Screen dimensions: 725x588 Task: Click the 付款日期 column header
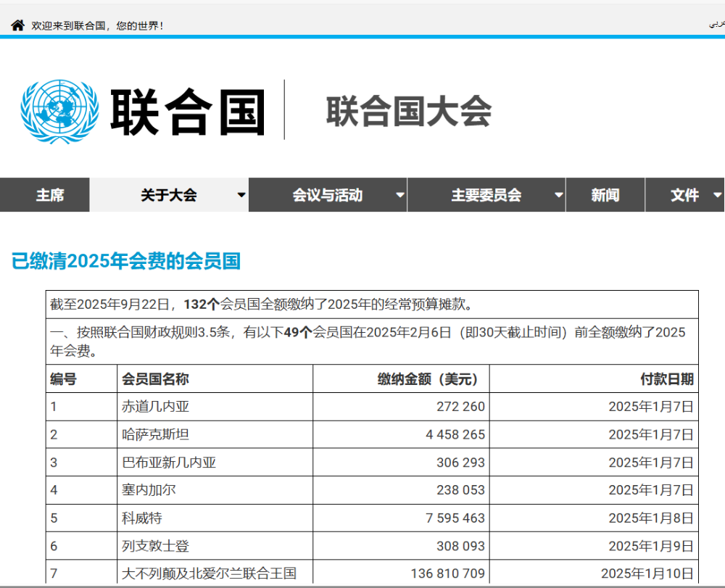coord(666,378)
